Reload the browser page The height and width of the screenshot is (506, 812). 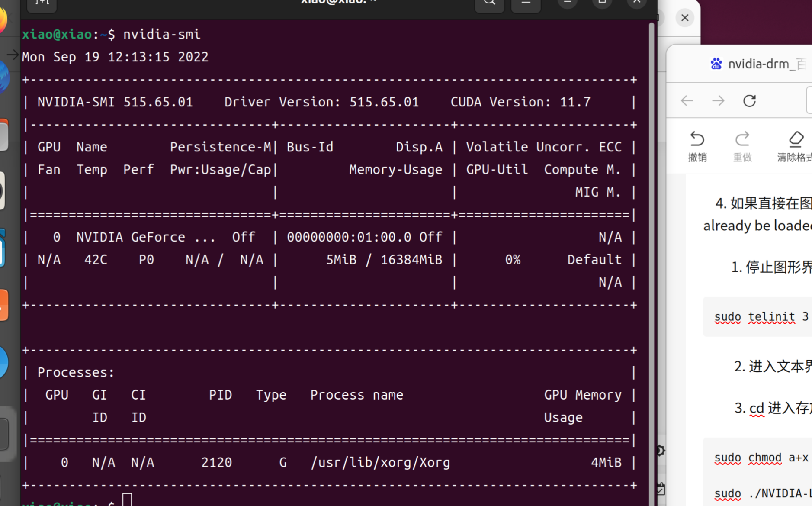[750, 101]
